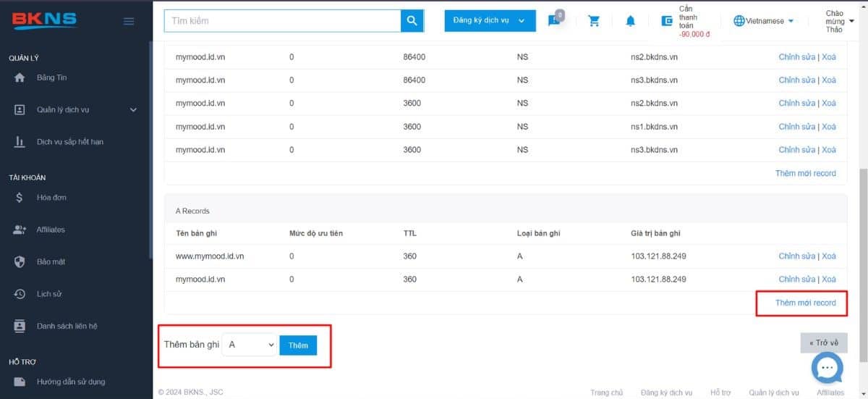
Task: Open the shopping cart icon
Action: coord(595,21)
